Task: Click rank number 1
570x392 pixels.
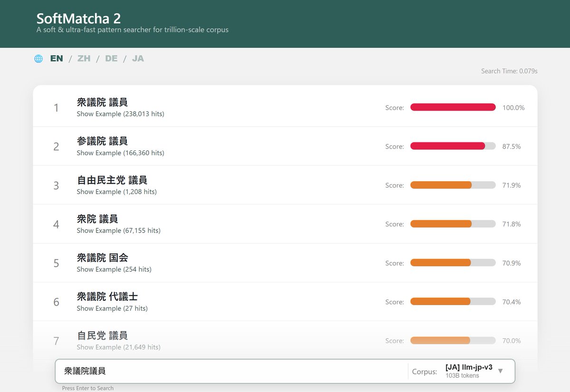Action: (56, 108)
